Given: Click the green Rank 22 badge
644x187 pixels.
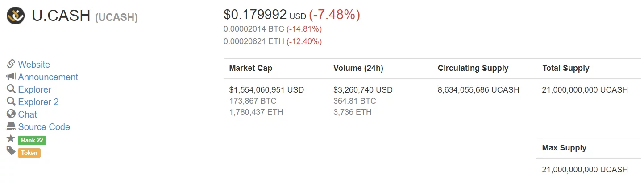Looking at the screenshot, I should pos(32,140).
